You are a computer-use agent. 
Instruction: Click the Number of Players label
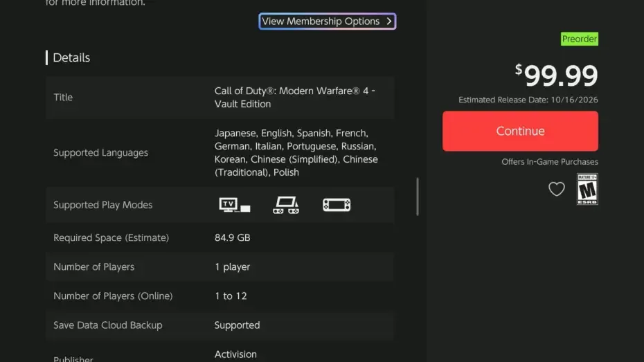click(93, 266)
